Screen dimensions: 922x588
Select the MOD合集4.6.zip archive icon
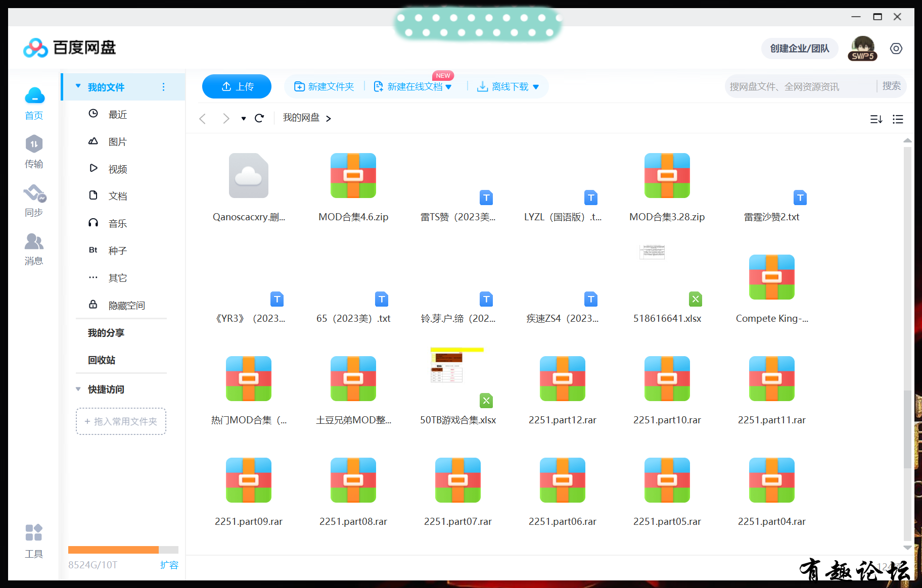click(x=353, y=175)
